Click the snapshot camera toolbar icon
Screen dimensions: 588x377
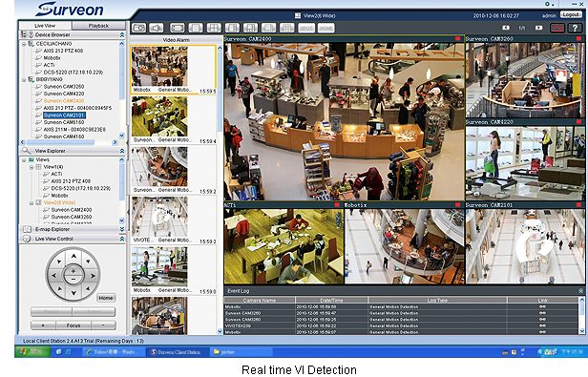click(x=139, y=28)
